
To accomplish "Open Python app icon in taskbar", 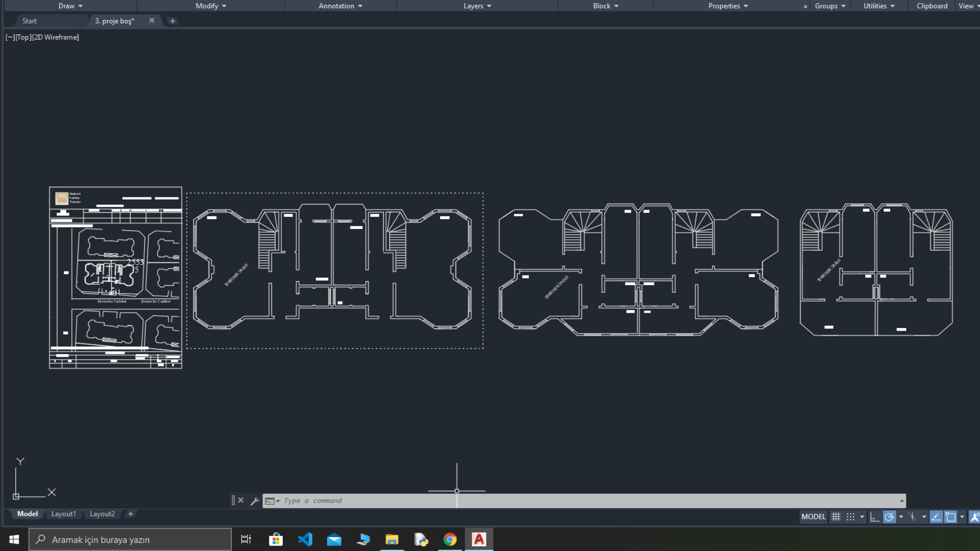I will 421,539.
